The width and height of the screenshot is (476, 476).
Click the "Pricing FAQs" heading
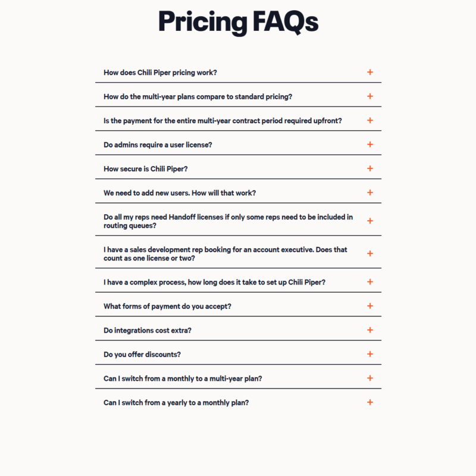pyautogui.click(x=238, y=21)
